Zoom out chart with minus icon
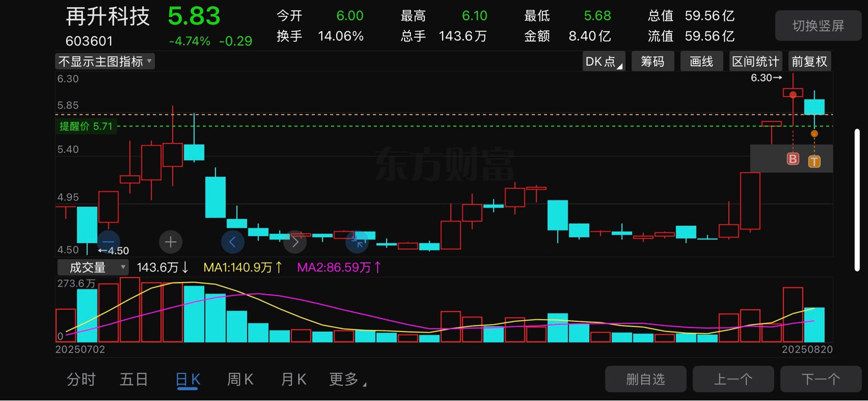This screenshot has height=401, width=868. (108, 242)
